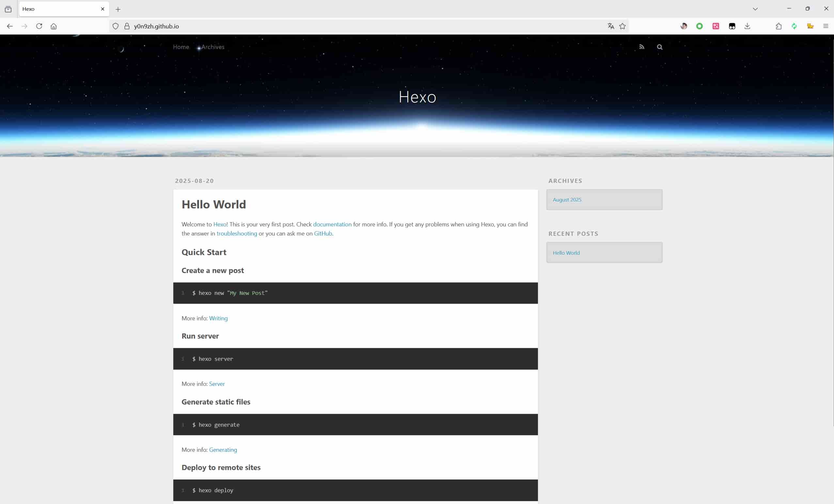The width and height of the screenshot is (834, 504).
Task: Bookmark this page with the star
Action: [x=622, y=26]
